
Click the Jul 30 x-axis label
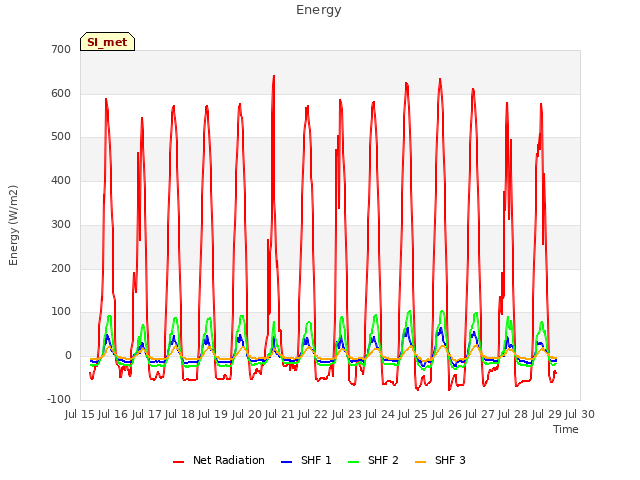(580, 415)
